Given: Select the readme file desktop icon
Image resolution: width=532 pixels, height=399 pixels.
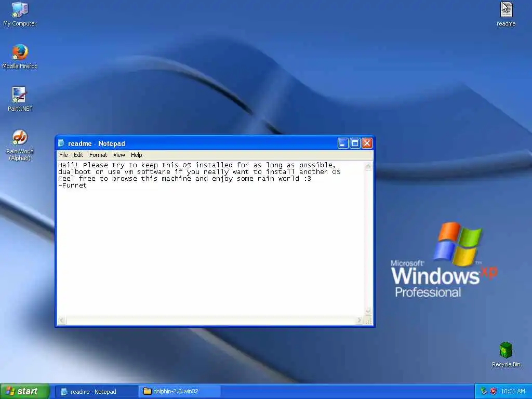Looking at the screenshot, I should click(x=506, y=14).
